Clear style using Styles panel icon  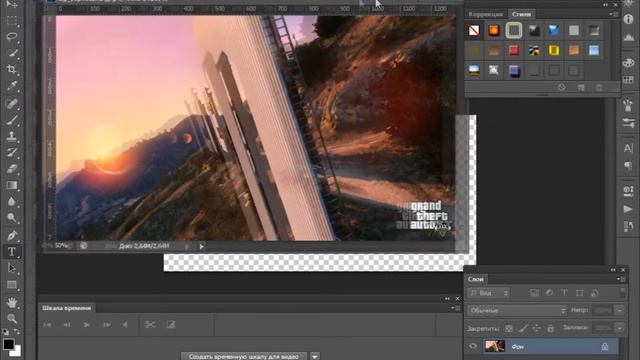pos(562,87)
